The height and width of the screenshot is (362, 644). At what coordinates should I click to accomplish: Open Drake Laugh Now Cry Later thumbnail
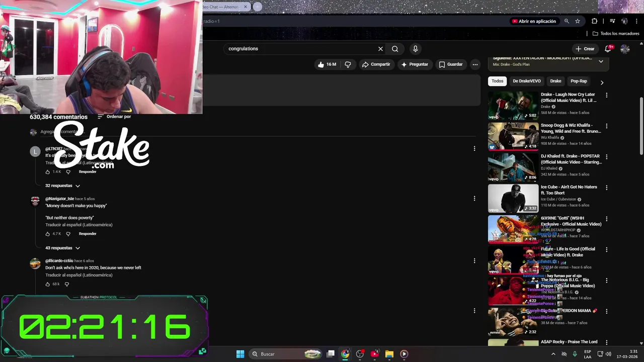(513, 105)
